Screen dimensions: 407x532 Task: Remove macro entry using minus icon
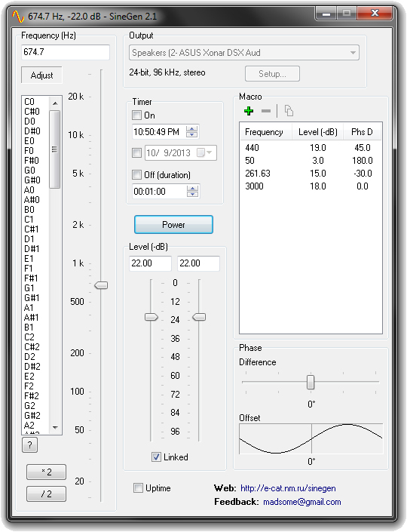266,111
